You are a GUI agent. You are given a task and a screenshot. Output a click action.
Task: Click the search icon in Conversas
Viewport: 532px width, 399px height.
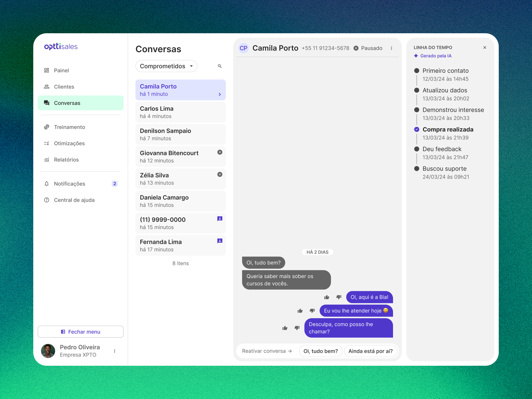click(x=220, y=66)
